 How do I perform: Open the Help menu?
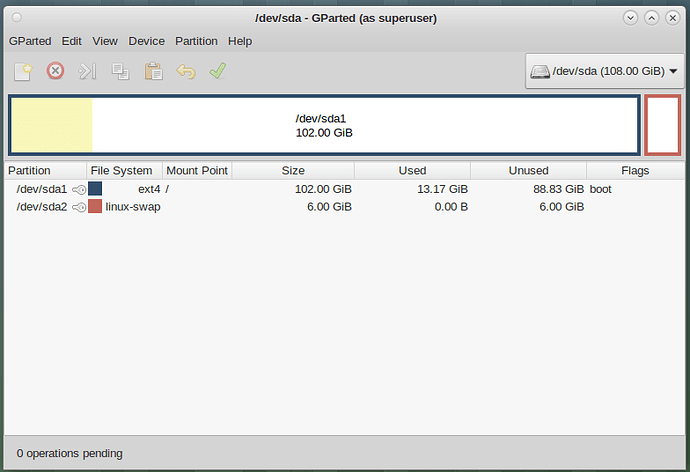(240, 41)
